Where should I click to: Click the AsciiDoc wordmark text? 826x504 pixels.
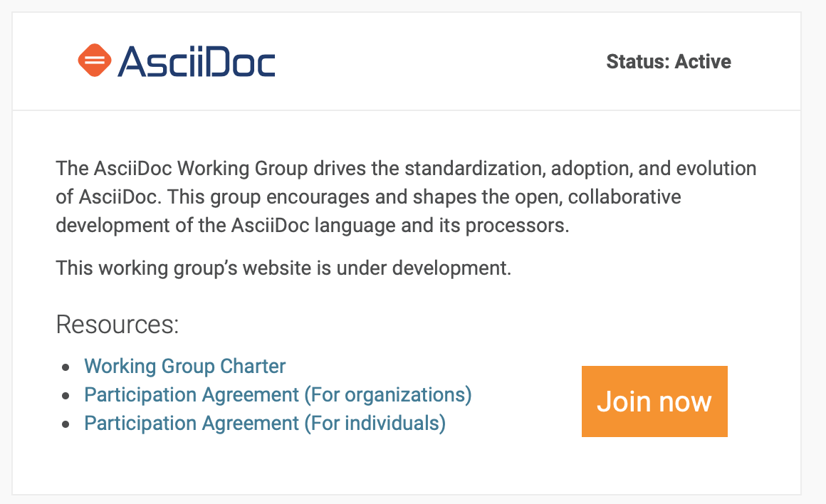pos(197,61)
